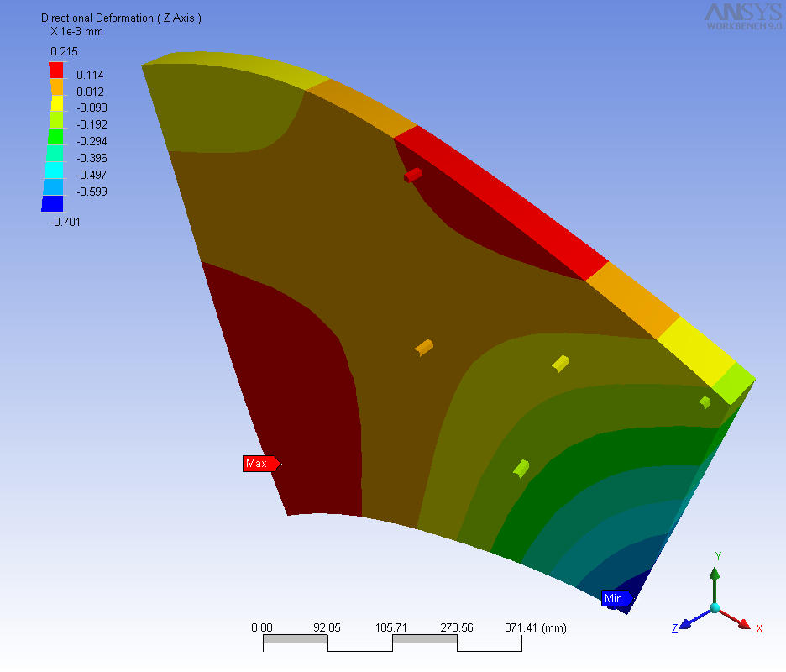Image resolution: width=786 pixels, height=672 pixels.
Task: Select the cyan legend color band
Action: pyautogui.click(x=54, y=171)
